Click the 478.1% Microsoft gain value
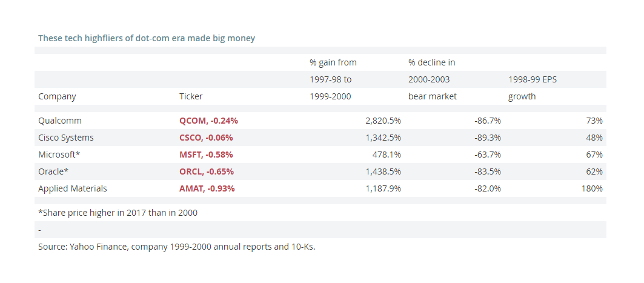The width and height of the screenshot is (644, 283). point(386,155)
